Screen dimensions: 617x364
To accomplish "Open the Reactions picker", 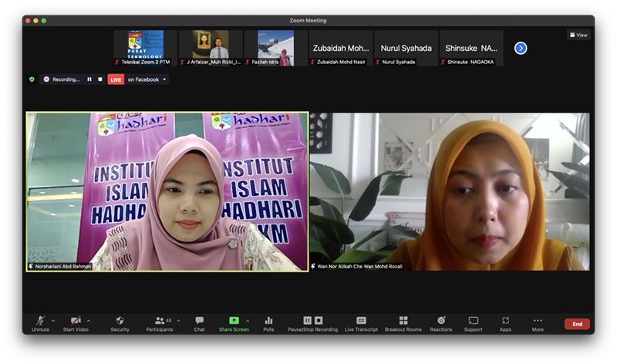I will pos(441,320).
